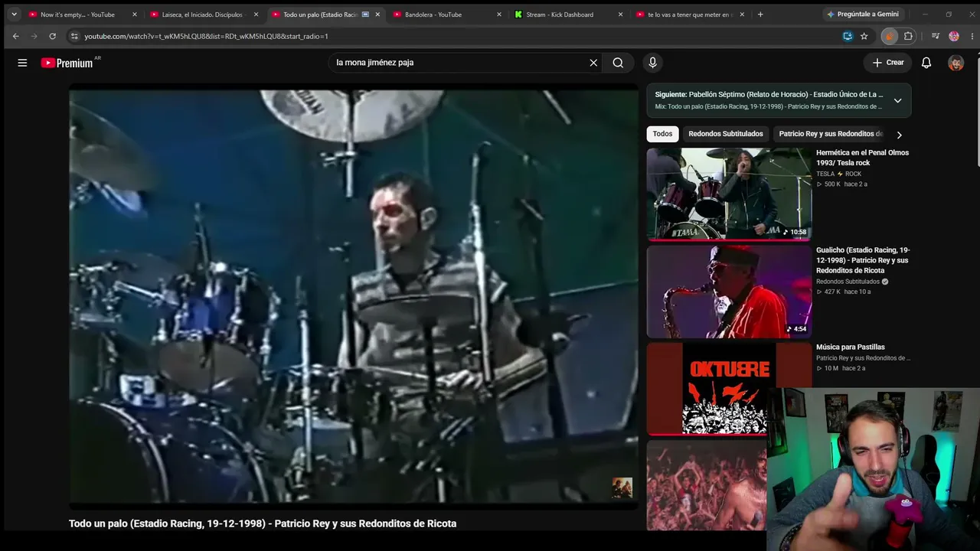
Task: Click the Hermética video thumbnail
Action: (x=729, y=194)
